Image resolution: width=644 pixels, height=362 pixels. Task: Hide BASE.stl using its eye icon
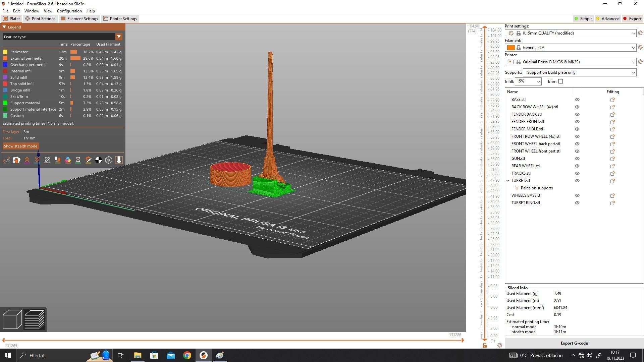(577, 100)
